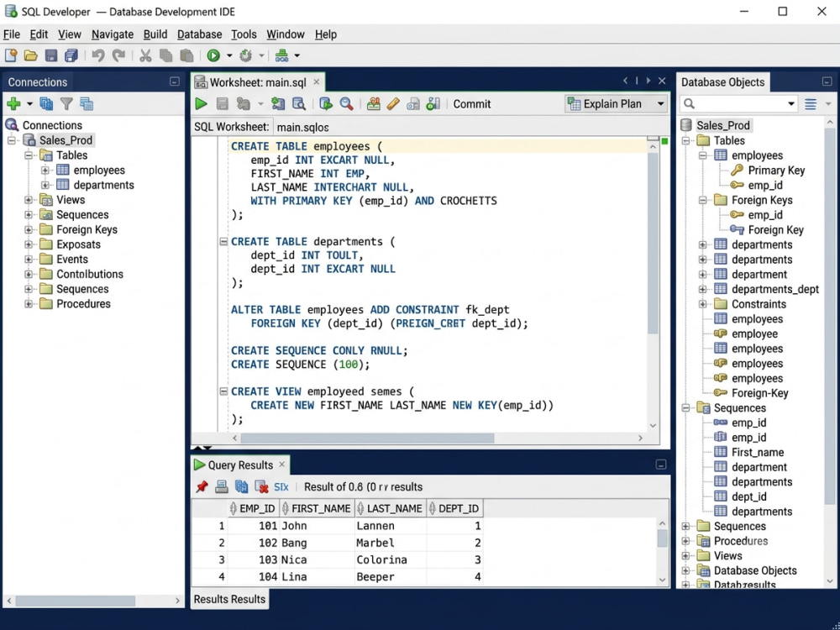Click the list view icon in Database Objects panel
The width and height of the screenshot is (840, 630).
tap(811, 104)
